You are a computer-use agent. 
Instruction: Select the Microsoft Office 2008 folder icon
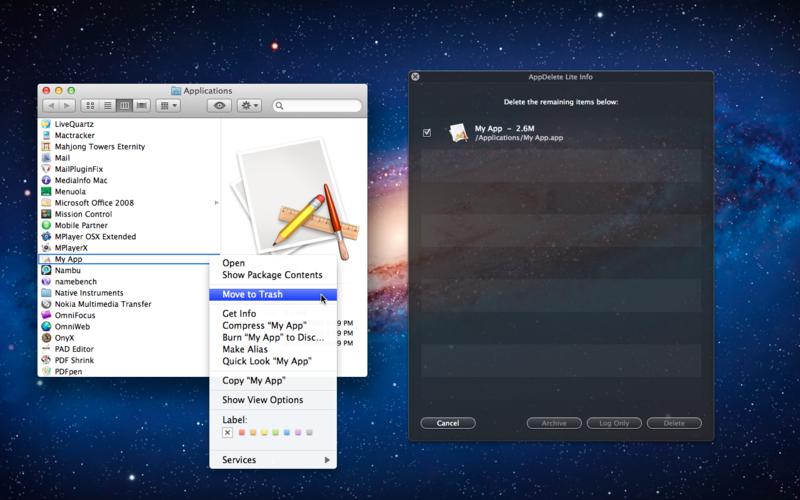tap(46, 203)
